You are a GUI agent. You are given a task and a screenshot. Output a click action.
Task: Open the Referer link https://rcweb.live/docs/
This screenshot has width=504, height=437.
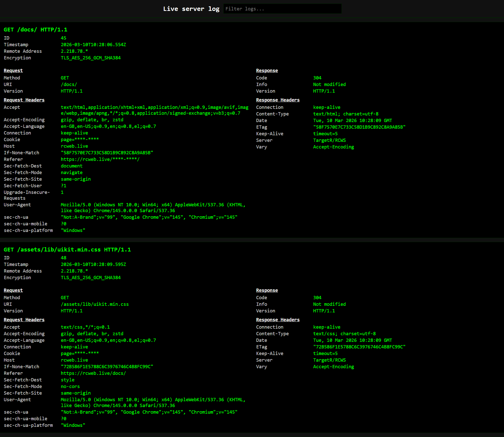pos(93,373)
